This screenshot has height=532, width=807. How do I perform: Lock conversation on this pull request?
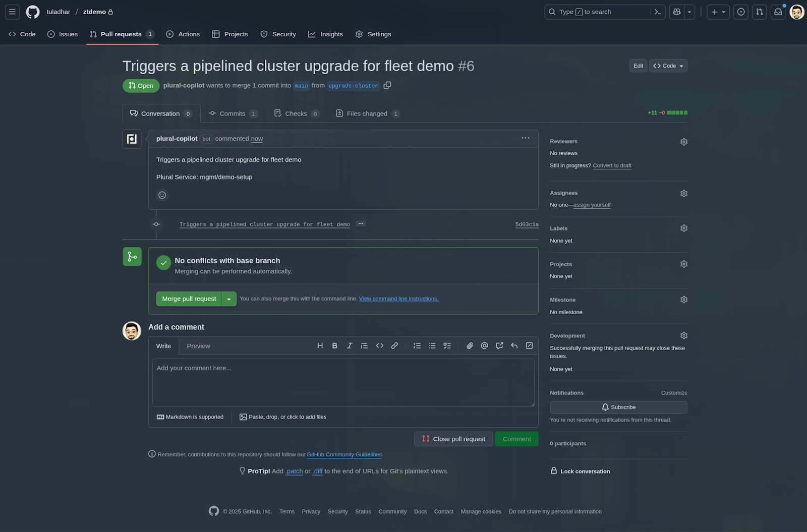(x=585, y=471)
